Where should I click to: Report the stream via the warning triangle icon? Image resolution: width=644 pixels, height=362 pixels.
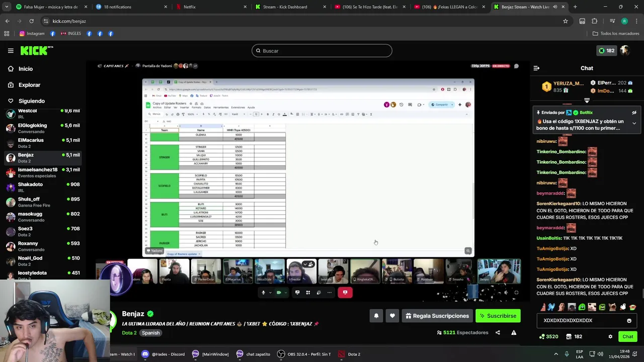click(x=514, y=332)
